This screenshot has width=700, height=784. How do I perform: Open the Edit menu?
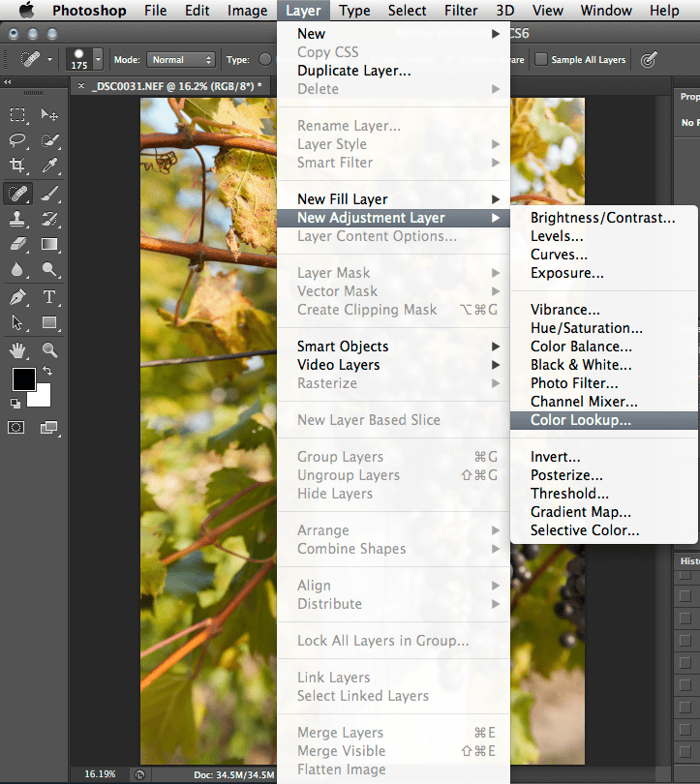(197, 10)
